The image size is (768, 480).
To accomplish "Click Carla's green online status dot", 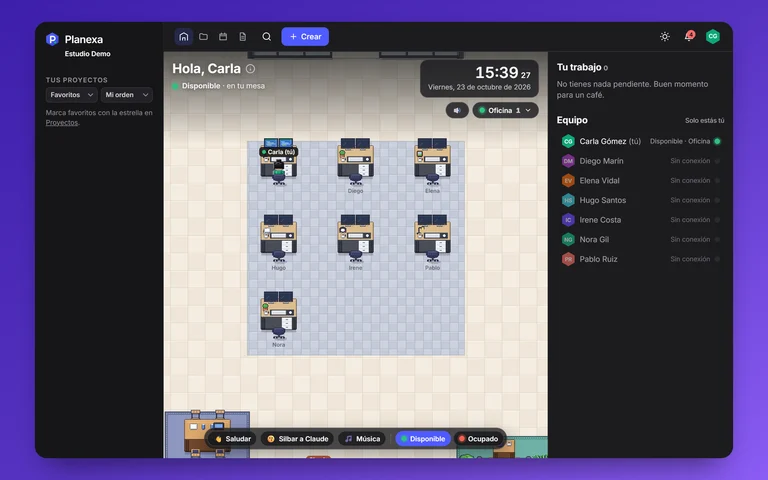I will coord(717,141).
